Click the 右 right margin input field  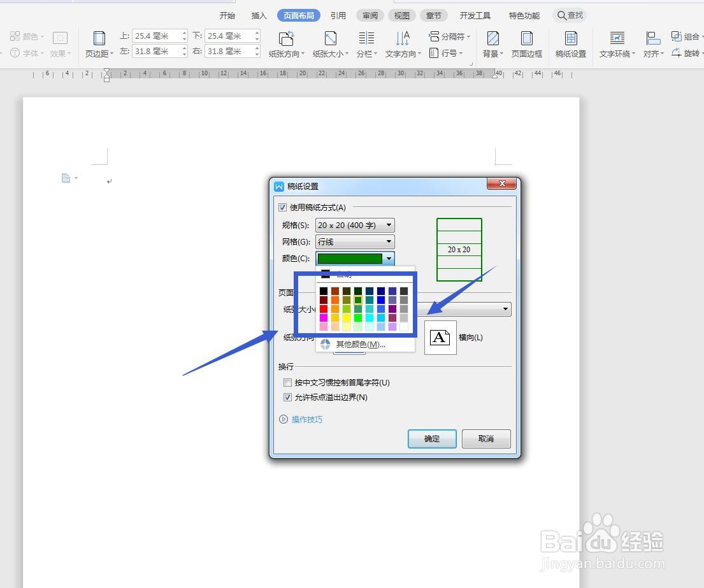coord(229,51)
